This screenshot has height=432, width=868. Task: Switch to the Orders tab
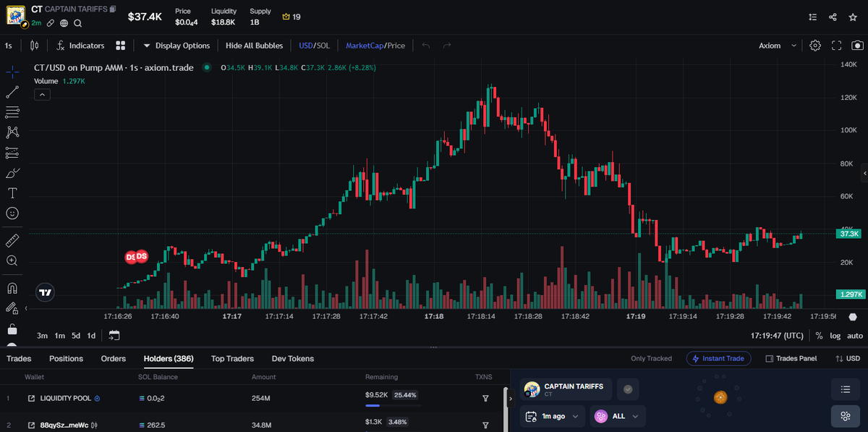[x=114, y=358]
